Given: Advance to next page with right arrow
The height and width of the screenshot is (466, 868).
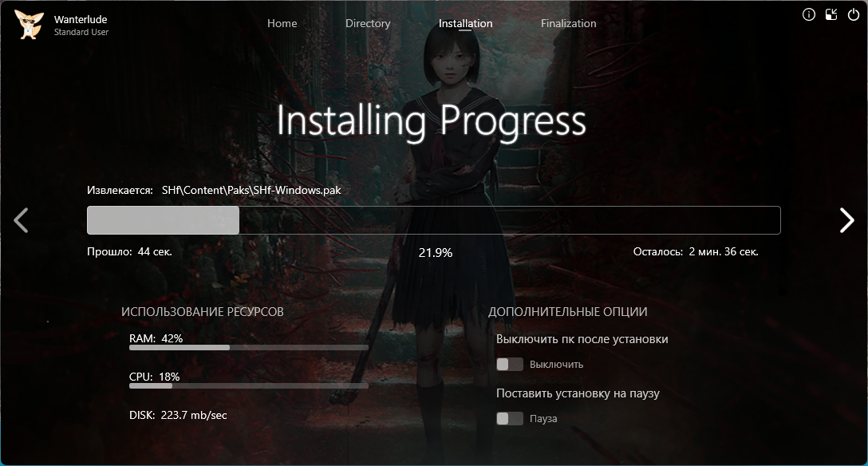Looking at the screenshot, I should coord(846,220).
